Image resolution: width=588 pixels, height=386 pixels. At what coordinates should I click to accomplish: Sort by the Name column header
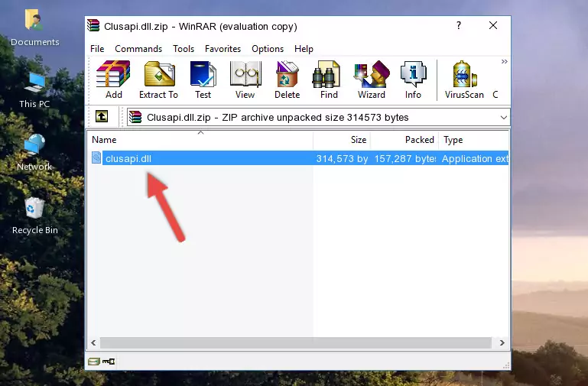[x=200, y=139]
